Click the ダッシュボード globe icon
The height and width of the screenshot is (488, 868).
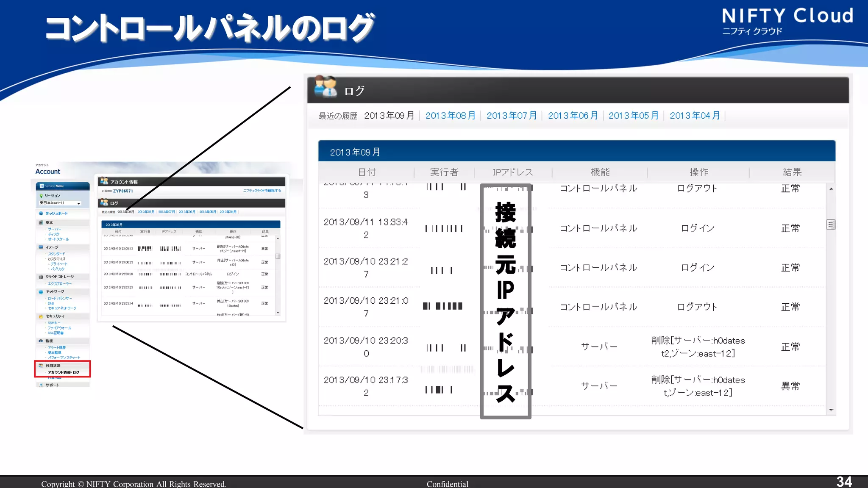pos(41,213)
